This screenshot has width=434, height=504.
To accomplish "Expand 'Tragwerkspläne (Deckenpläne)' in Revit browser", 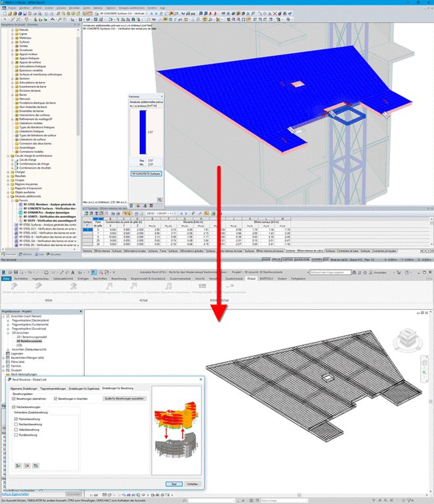I will pyautogui.click(x=8, y=320).
